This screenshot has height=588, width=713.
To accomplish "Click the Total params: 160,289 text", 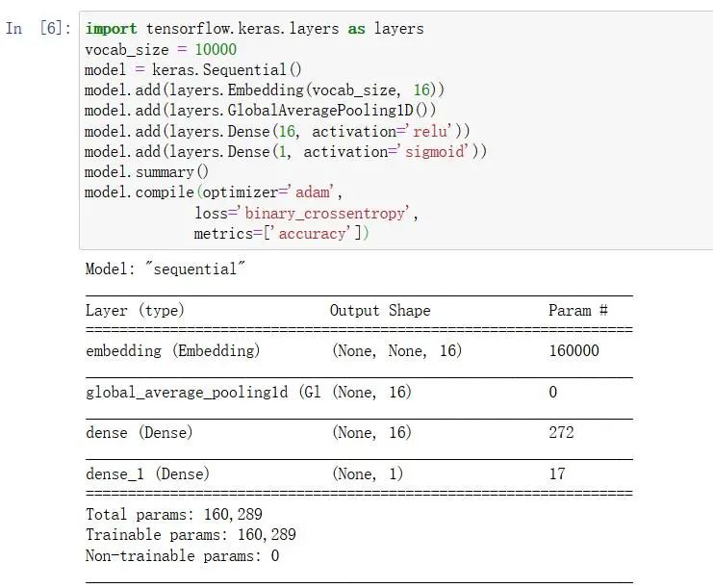I will 174,515.
